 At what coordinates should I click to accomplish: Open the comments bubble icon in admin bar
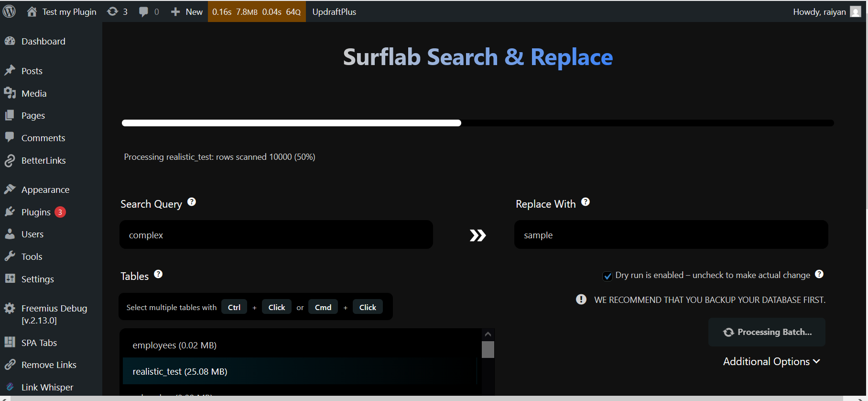coord(143,12)
